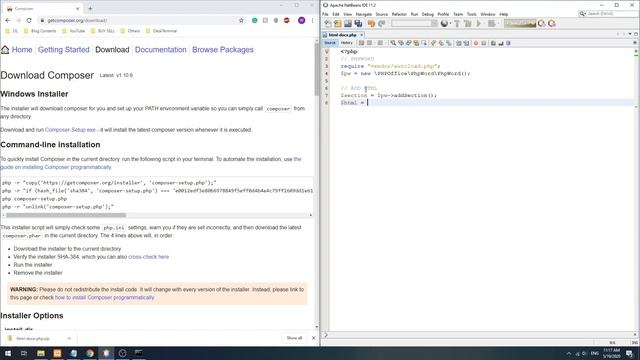Click Browse Packages navigation link
Screen dimensions: 640x360
click(223, 50)
